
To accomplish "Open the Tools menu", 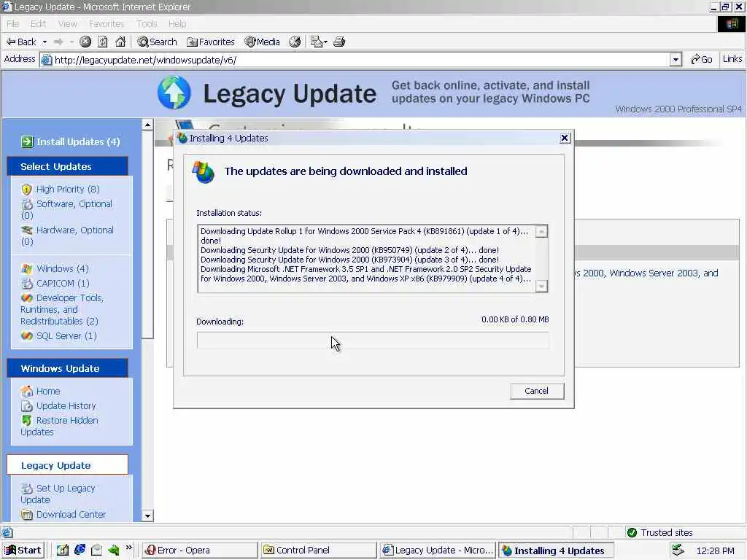I will (x=147, y=24).
